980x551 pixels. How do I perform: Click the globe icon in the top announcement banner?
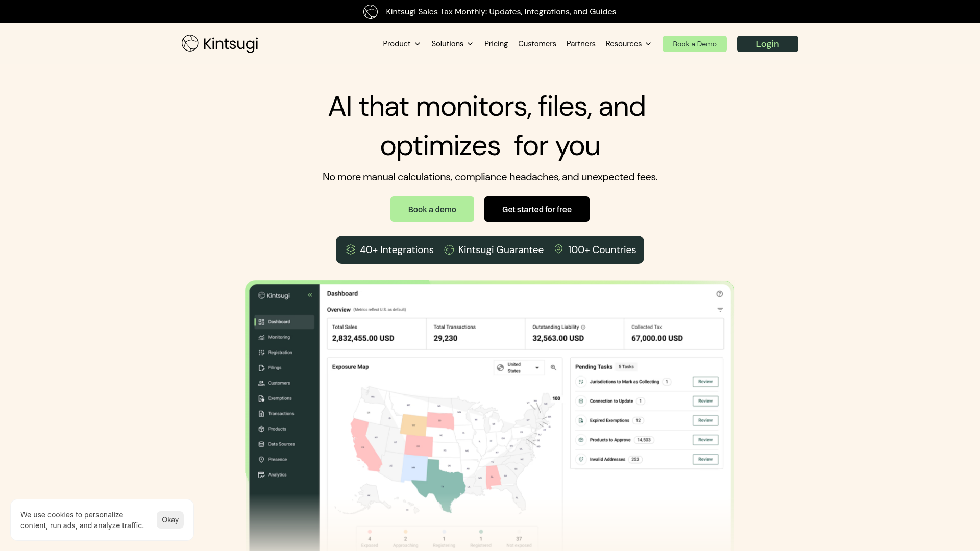pos(371,12)
